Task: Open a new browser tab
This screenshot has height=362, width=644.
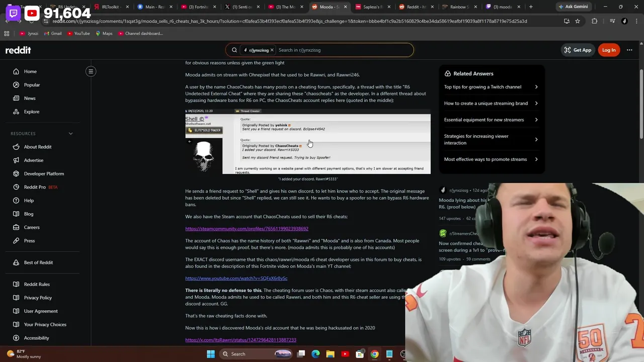Action: point(531,7)
